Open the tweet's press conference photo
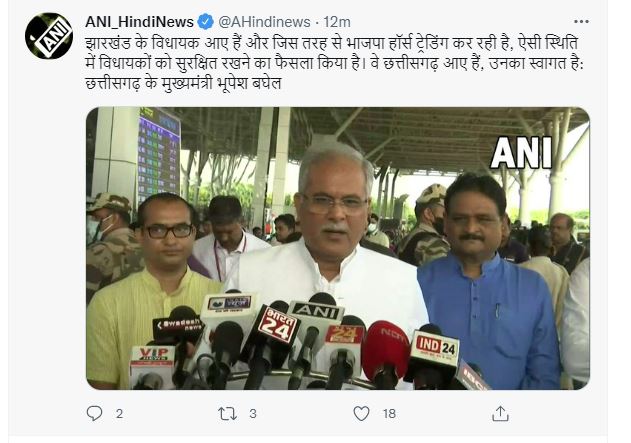This screenshot has width=631, height=443. [338, 248]
